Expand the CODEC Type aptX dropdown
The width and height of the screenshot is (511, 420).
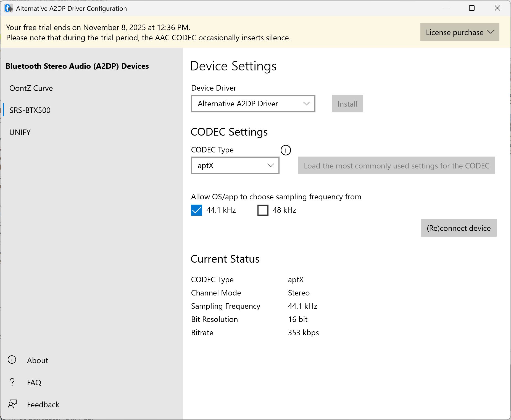pyautogui.click(x=235, y=166)
